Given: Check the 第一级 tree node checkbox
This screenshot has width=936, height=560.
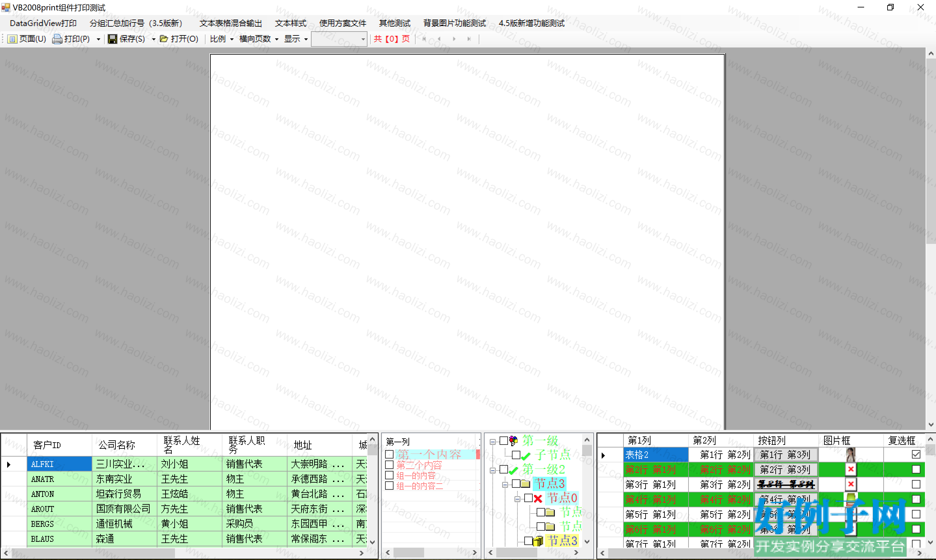Looking at the screenshot, I should coord(504,441).
